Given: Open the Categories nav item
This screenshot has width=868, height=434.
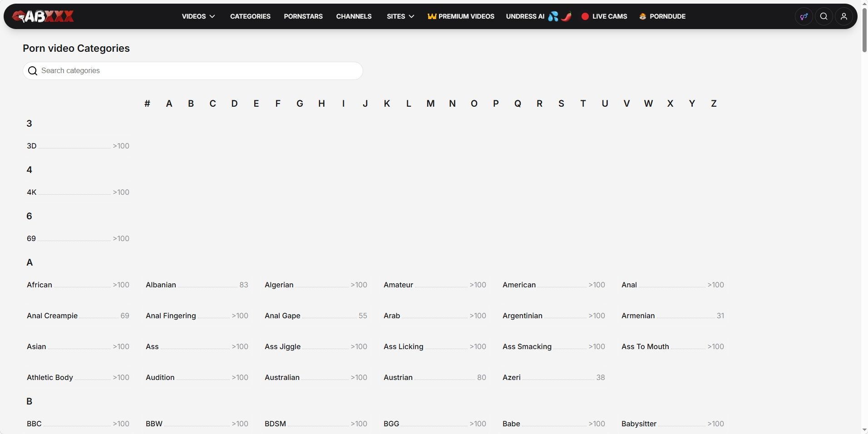Looking at the screenshot, I should [x=250, y=16].
